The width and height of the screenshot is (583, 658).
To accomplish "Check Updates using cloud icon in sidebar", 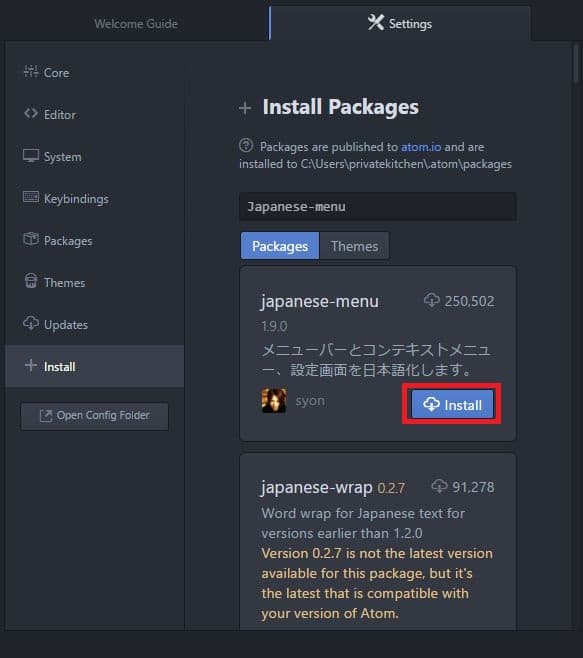I will pos(31,323).
